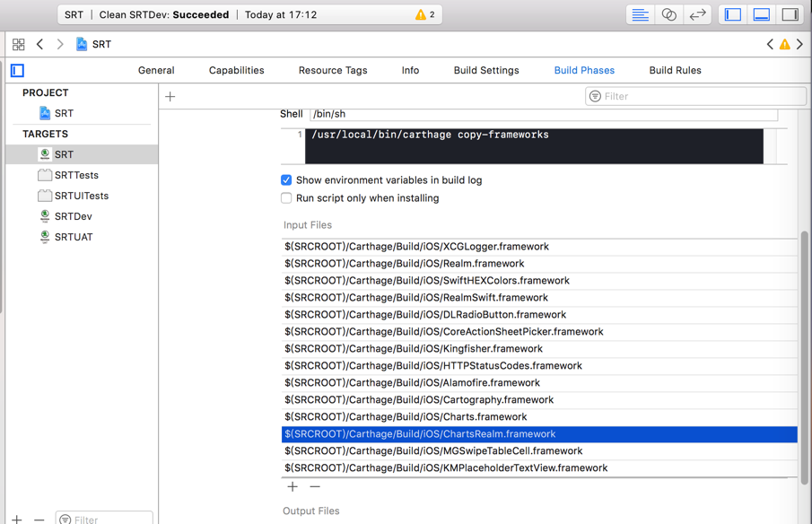Remove selected input file with minus button
The height and width of the screenshot is (524, 812).
314,486
